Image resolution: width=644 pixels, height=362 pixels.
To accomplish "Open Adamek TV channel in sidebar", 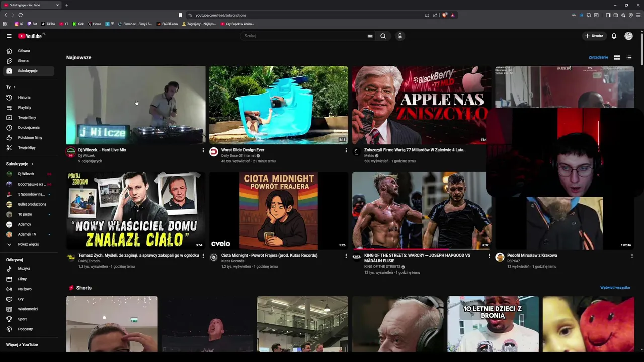I will tap(28, 234).
